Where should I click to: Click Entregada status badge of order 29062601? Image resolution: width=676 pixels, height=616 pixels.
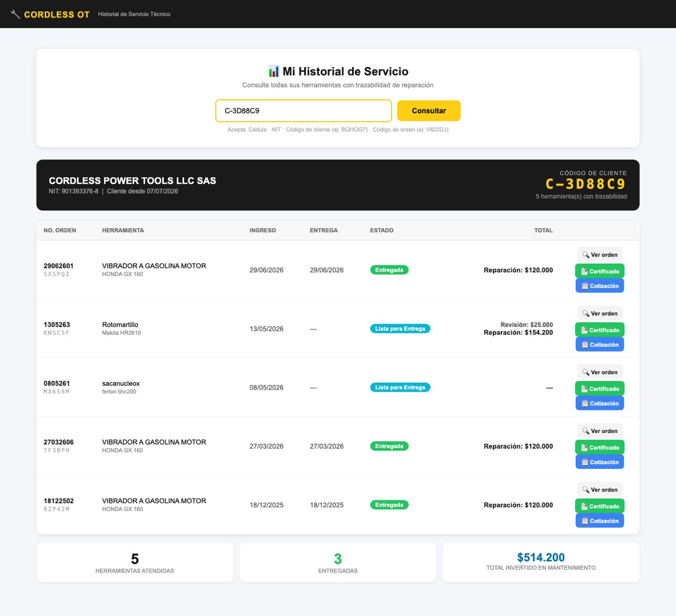pos(389,270)
